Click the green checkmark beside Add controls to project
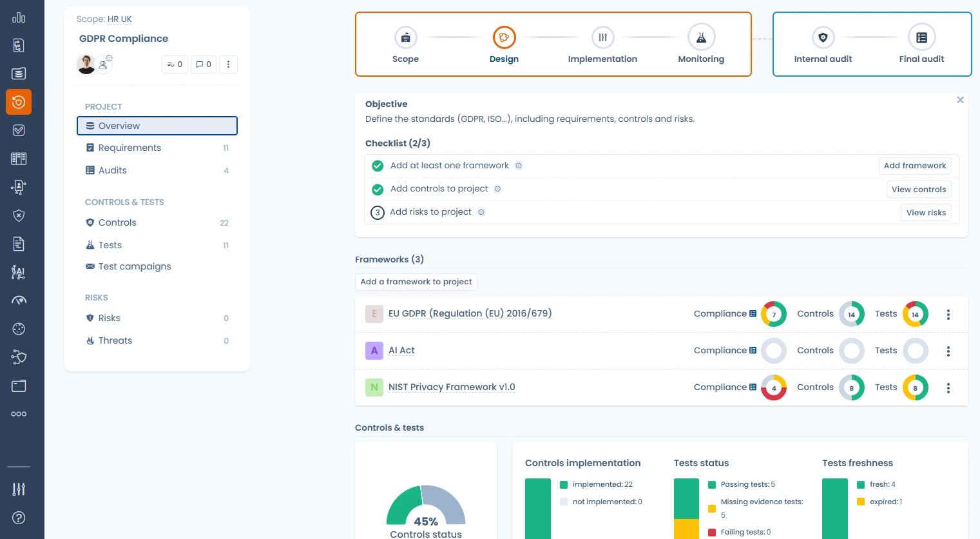Screen dimensions: 980x539 click(378, 189)
